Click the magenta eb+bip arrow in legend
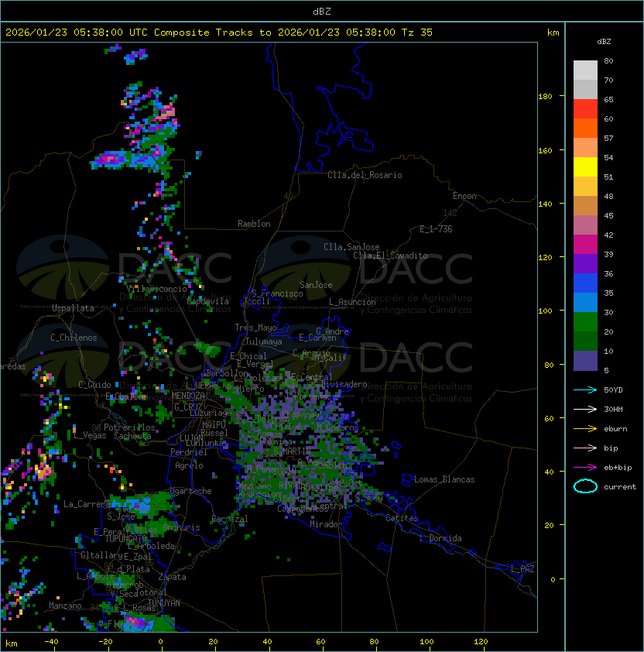The image size is (644, 652). (x=585, y=468)
